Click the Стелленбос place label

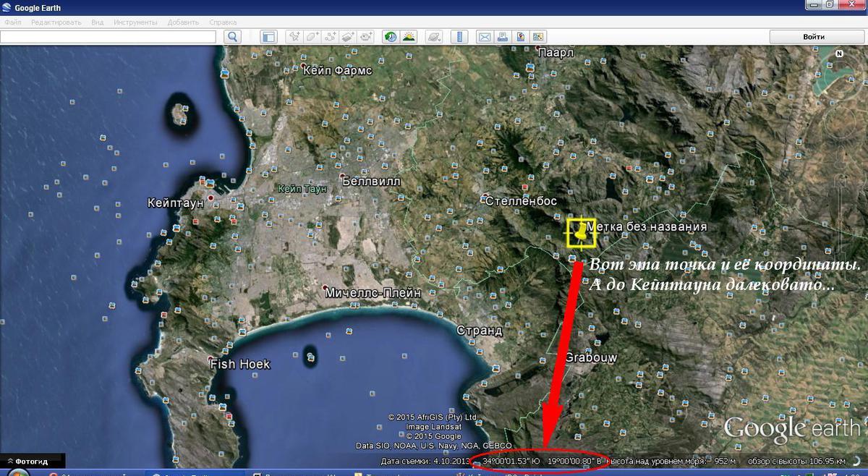[521, 200]
